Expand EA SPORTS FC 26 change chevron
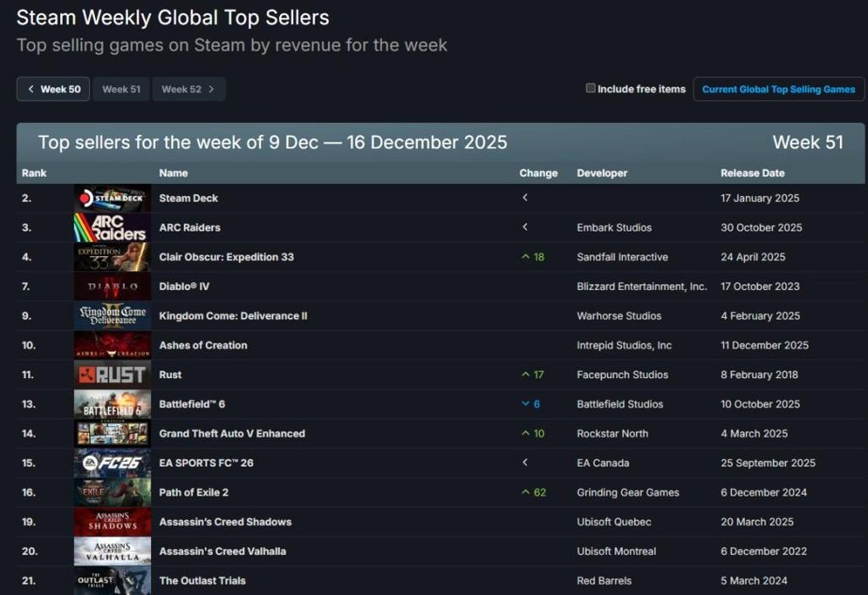 [x=525, y=463]
